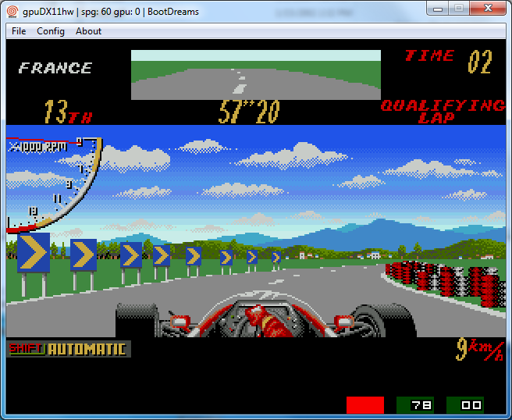Click the solid red status box
The image size is (512, 420).
pos(365,405)
